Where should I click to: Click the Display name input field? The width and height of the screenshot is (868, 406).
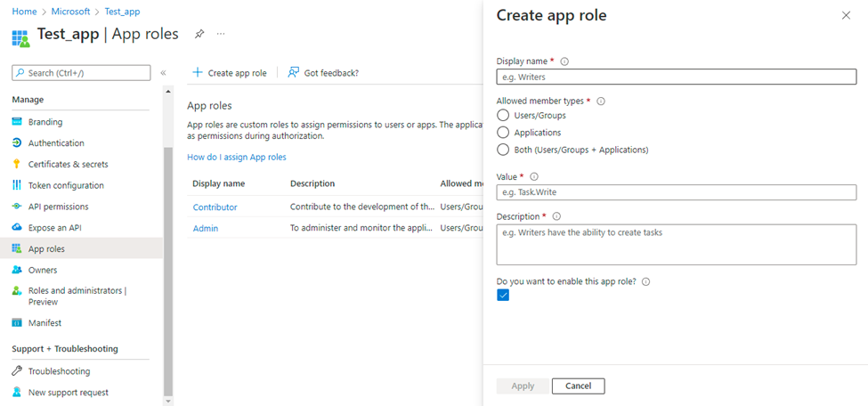[676, 77]
